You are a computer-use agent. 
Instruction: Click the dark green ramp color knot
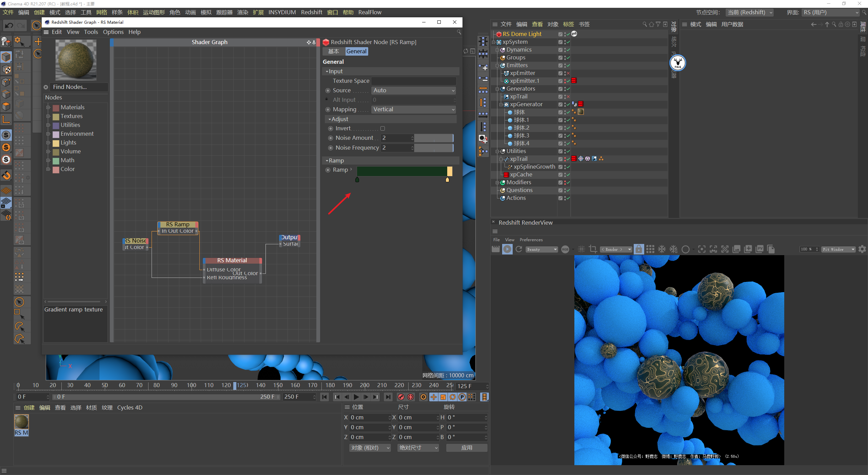pos(357,180)
